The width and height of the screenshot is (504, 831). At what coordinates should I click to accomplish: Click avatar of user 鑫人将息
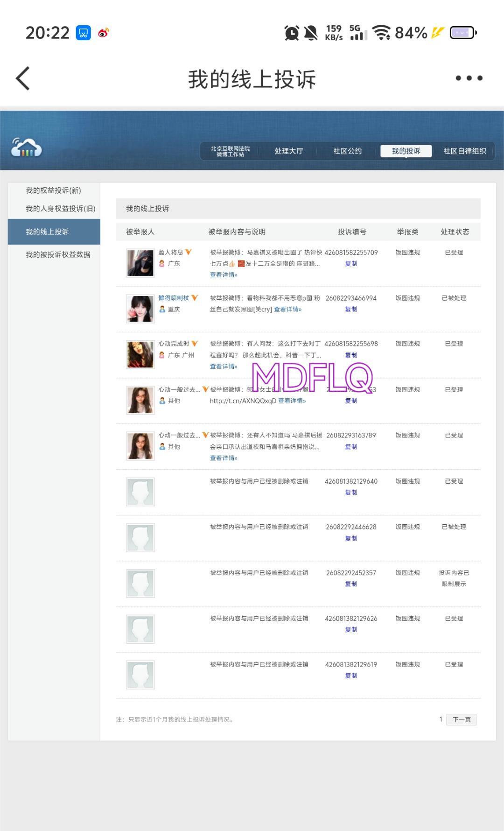click(x=140, y=263)
